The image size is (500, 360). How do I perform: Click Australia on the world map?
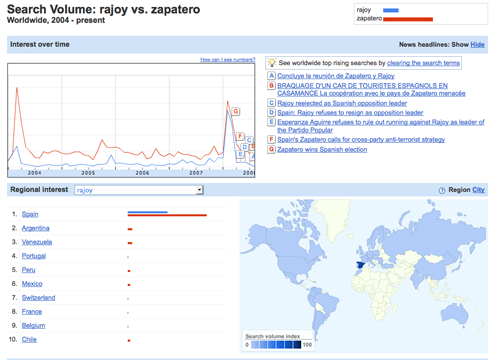[x=455, y=315]
